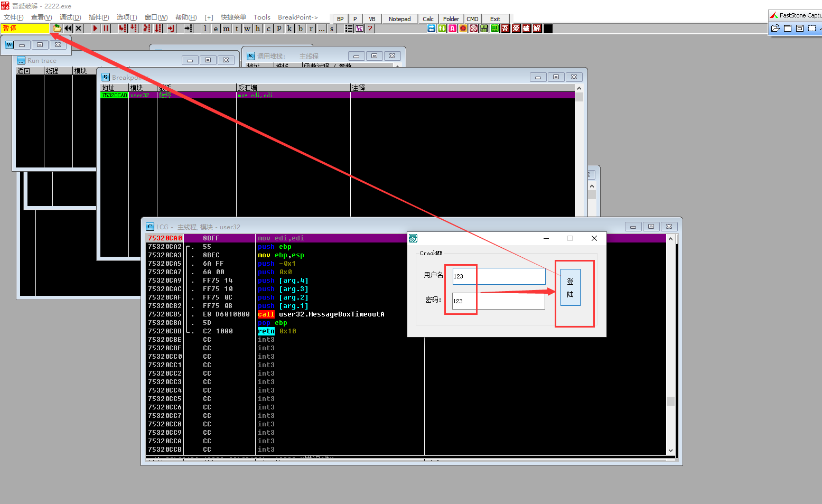Click the orange record circle plugin icon

(x=463, y=29)
